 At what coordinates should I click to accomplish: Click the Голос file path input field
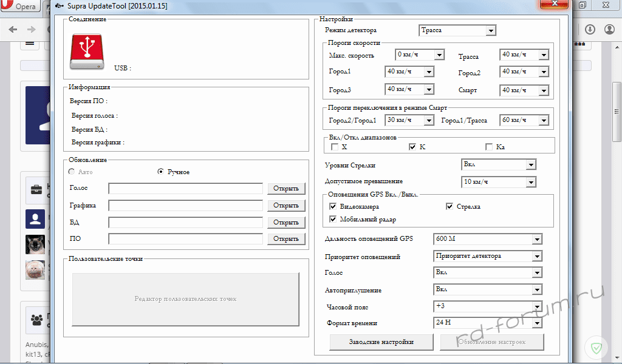(x=186, y=189)
